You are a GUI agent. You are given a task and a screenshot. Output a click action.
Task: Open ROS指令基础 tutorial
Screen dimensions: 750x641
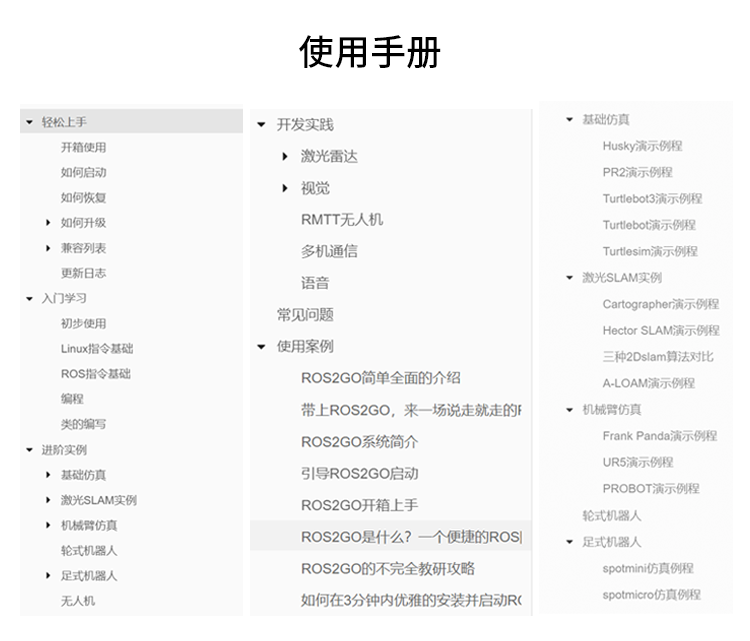pos(96,374)
